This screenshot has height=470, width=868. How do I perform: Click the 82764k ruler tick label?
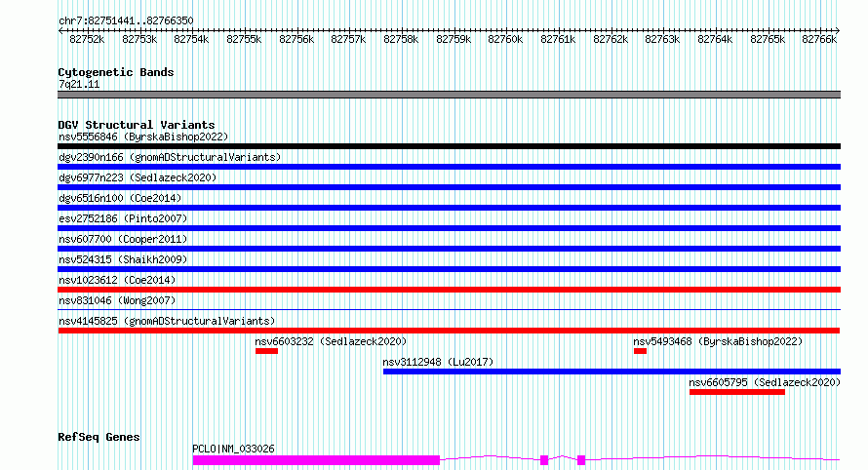715,39
